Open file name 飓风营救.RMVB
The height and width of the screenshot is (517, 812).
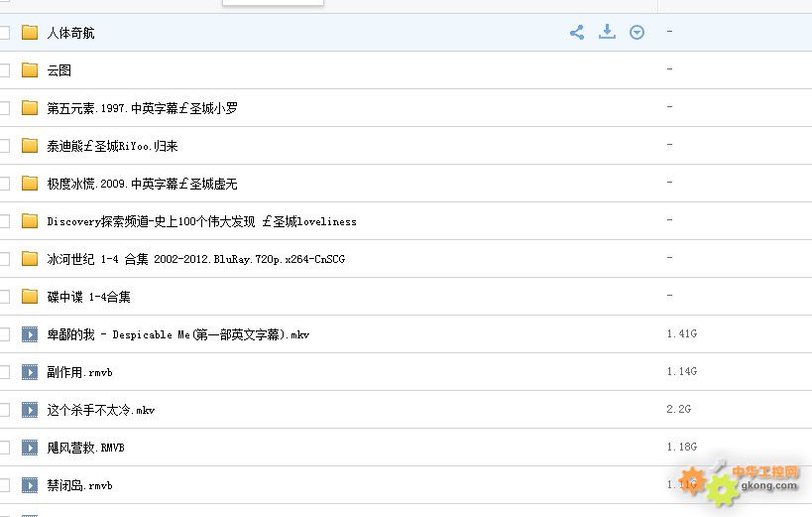pos(86,448)
